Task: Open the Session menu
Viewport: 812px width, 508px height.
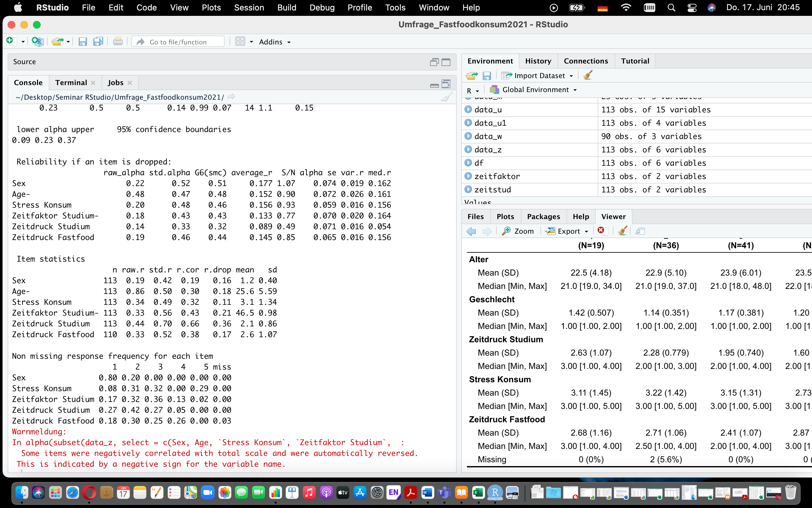Action: click(249, 7)
